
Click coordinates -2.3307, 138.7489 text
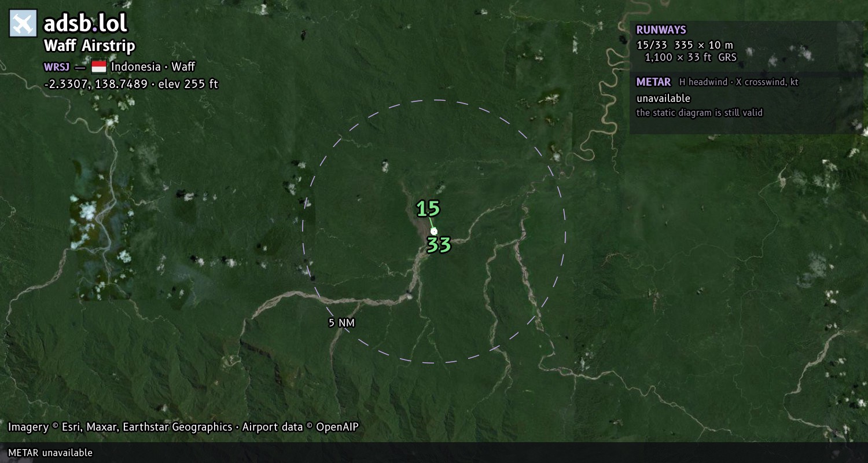[x=96, y=84]
